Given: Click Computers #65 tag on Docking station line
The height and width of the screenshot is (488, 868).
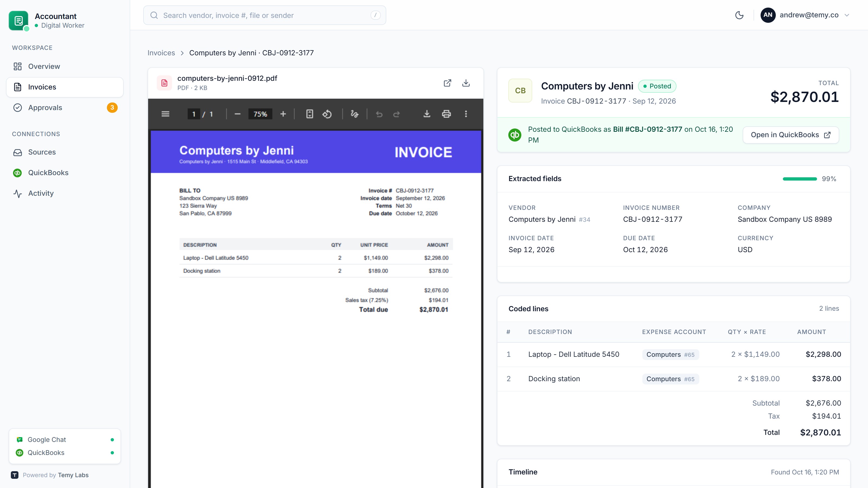Looking at the screenshot, I should (670, 379).
